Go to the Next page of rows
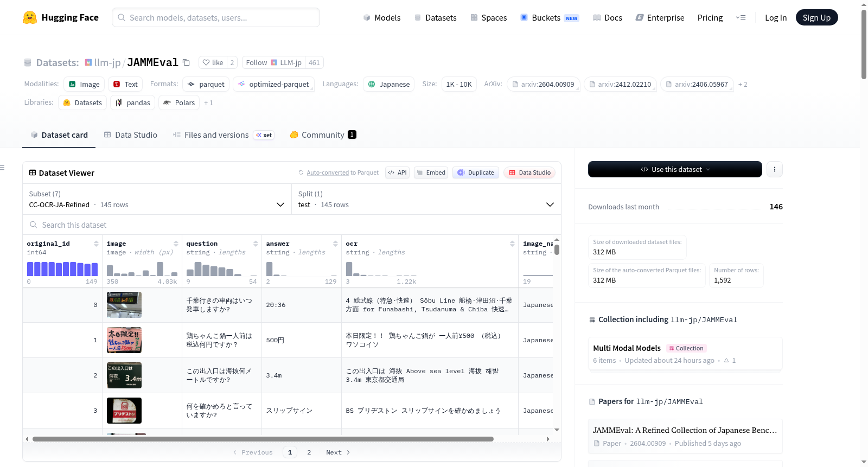868x467 pixels. point(338,452)
